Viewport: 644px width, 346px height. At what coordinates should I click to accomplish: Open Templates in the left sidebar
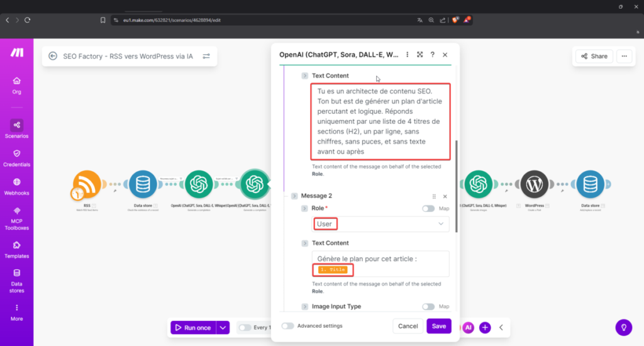coord(16,248)
